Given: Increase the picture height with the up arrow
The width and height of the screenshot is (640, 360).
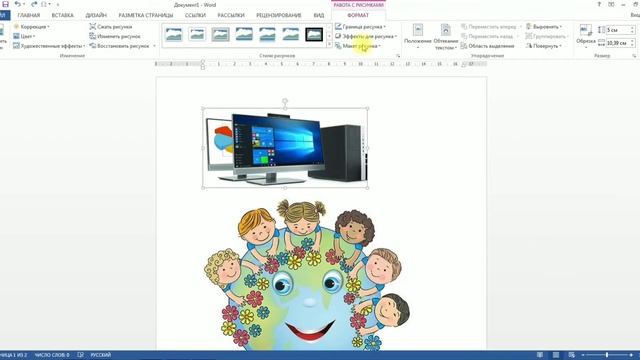Looking at the screenshot, I should pyautogui.click(x=632, y=28).
